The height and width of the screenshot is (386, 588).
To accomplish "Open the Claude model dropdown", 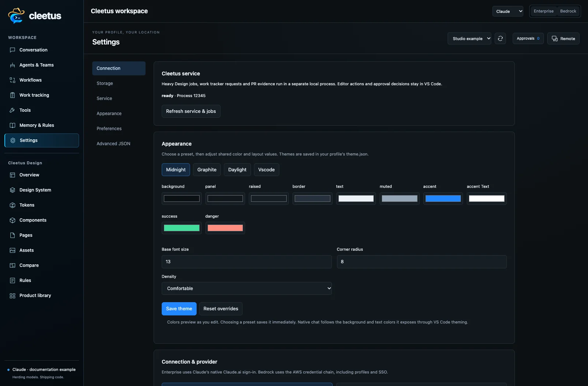I will 508,11.
